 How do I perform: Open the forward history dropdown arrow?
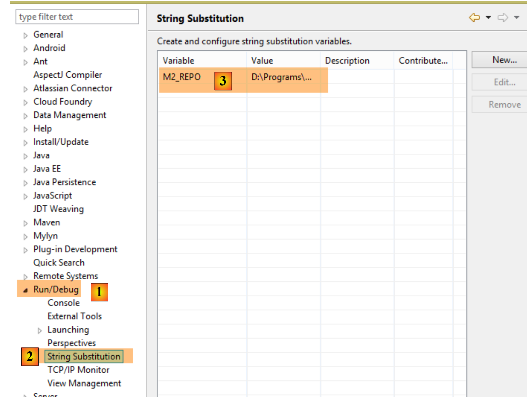point(517,17)
